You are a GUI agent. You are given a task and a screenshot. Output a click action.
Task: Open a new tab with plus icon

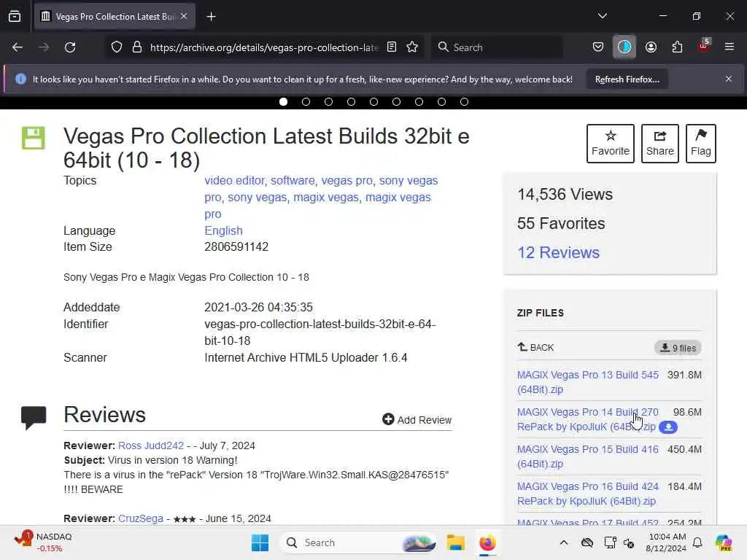pyautogui.click(x=211, y=17)
